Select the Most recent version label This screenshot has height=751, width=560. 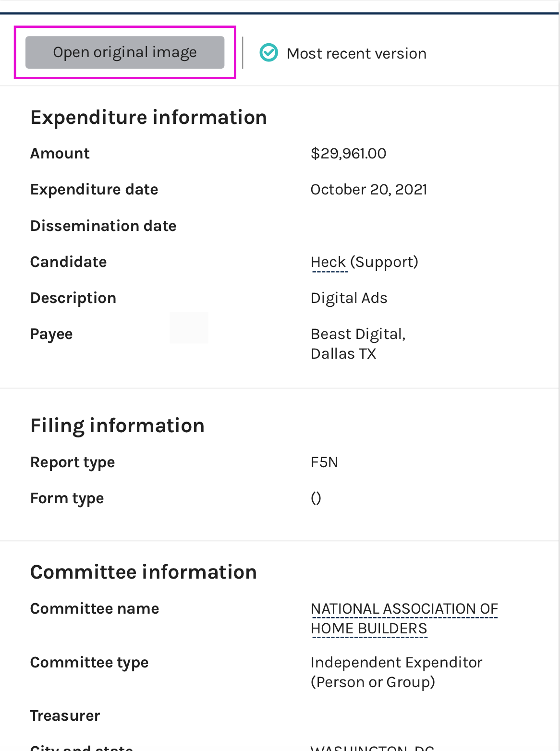point(356,53)
